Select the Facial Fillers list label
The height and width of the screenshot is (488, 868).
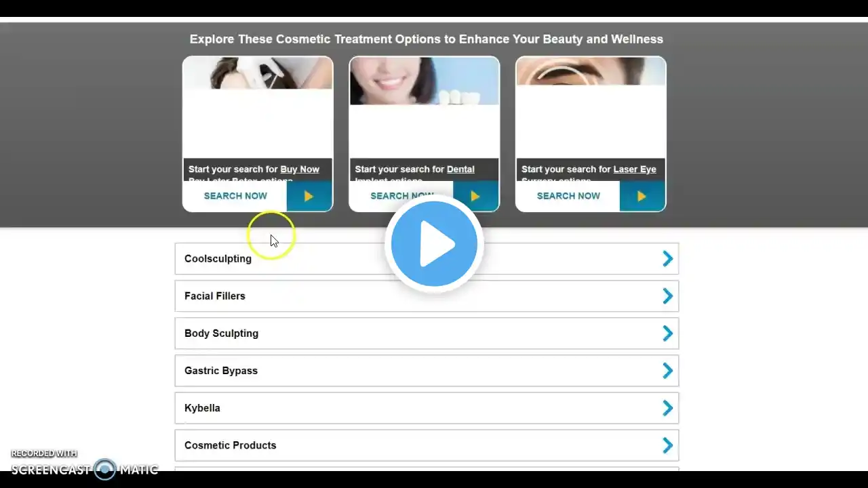point(215,296)
